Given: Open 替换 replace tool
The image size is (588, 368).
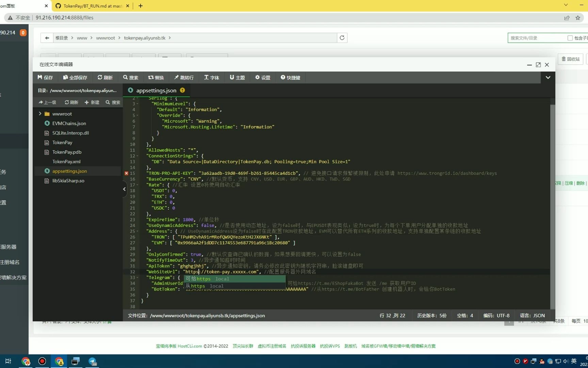Looking at the screenshot, I should [156, 78].
